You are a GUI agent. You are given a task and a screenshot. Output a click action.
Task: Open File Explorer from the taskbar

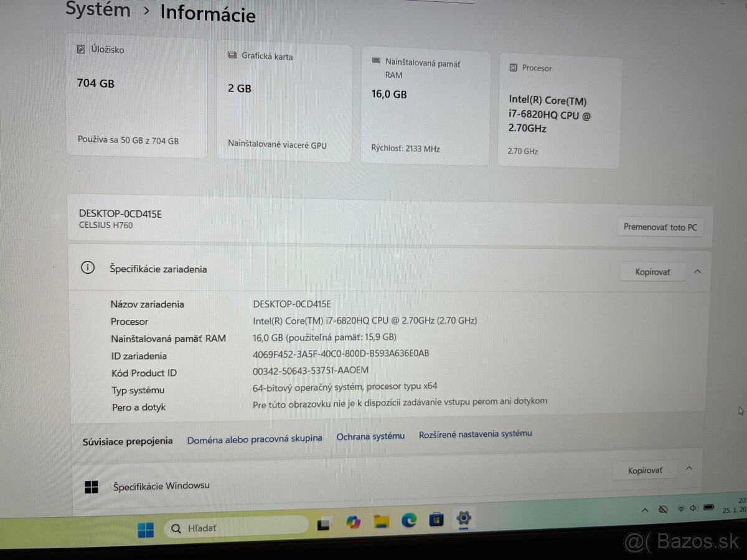coord(382,523)
